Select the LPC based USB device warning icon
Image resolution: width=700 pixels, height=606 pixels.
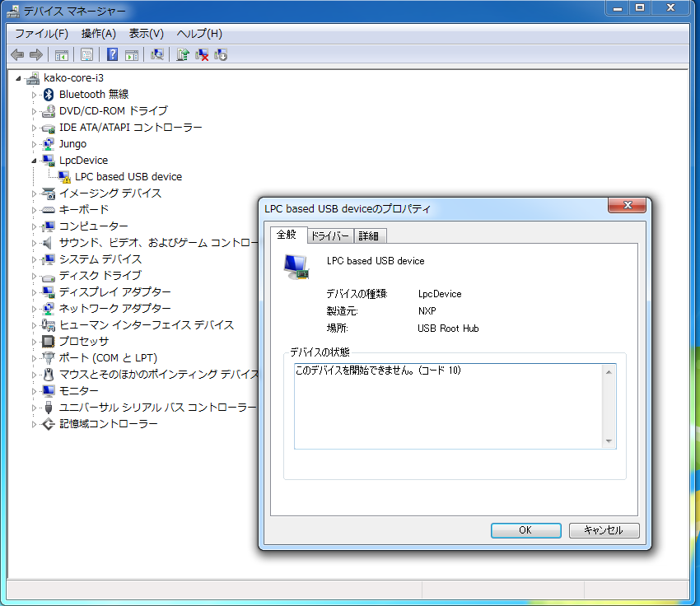tap(64, 177)
